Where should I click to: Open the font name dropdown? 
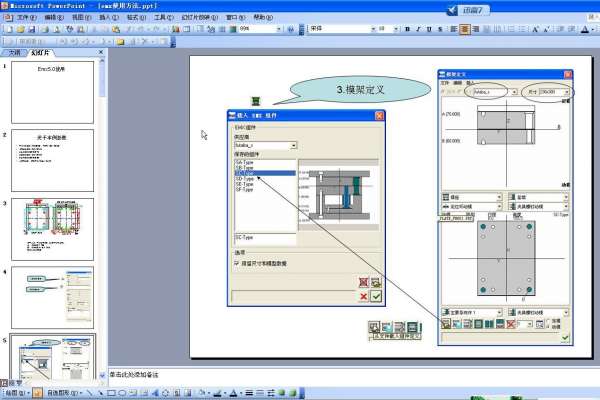point(373,29)
